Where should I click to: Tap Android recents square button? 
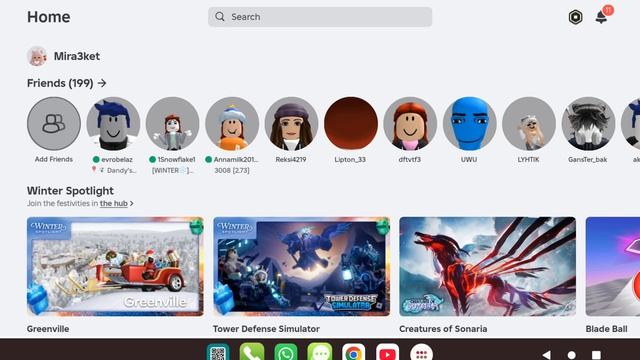[596, 355]
